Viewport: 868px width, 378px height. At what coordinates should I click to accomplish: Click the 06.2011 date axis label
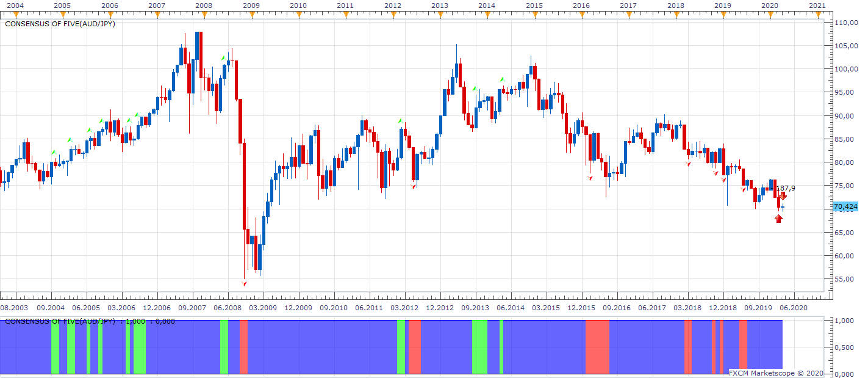pos(369,308)
